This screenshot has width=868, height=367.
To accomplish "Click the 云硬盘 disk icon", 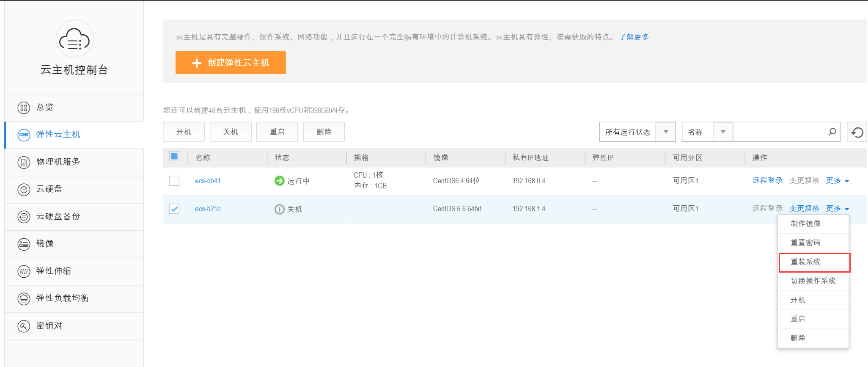I will (24, 189).
